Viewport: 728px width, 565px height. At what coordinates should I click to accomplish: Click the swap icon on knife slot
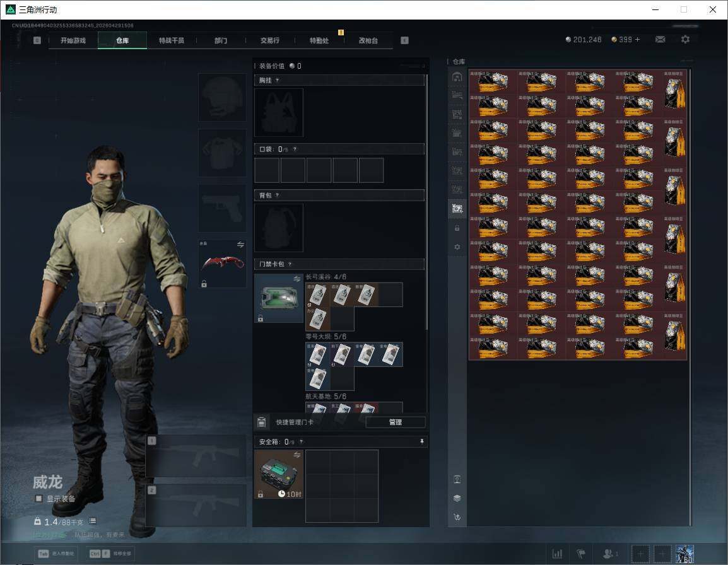[x=240, y=245]
